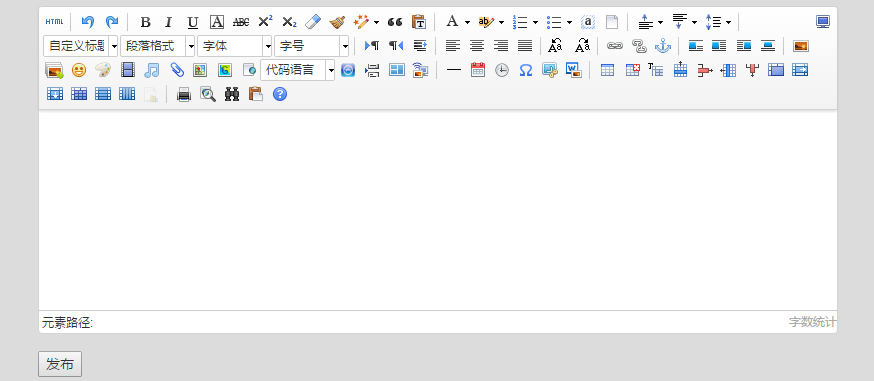Open help with question mark icon
This screenshot has height=381, width=874.
point(280,95)
